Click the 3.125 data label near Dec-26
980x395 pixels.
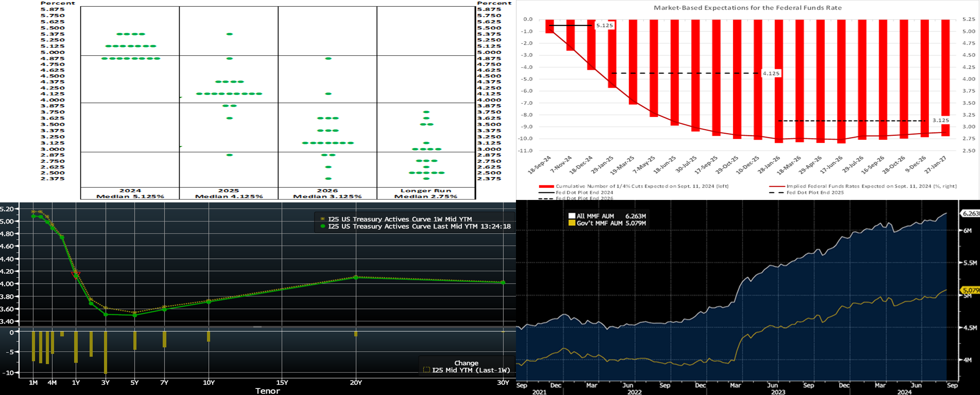pyautogui.click(x=940, y=121)
